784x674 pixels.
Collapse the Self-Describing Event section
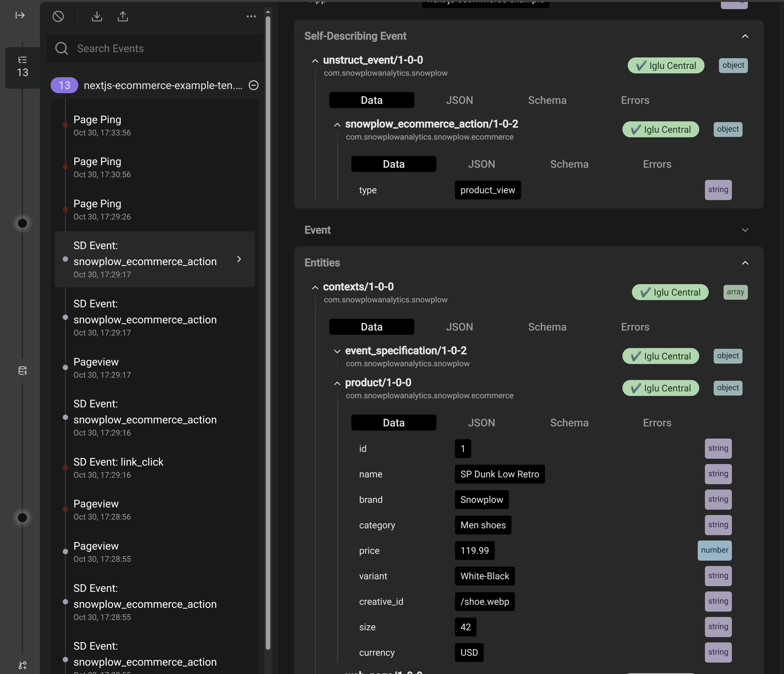(745, 36)
